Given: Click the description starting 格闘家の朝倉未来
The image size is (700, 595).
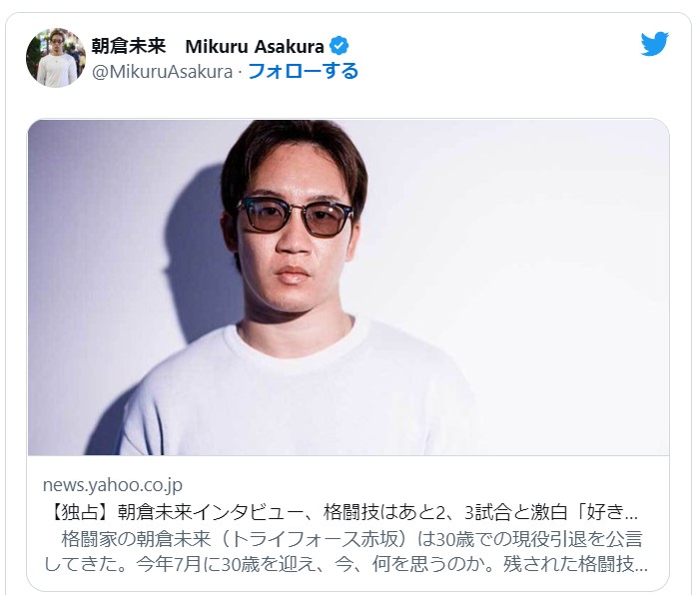Looking at the screenshot, I should (351, 539).
